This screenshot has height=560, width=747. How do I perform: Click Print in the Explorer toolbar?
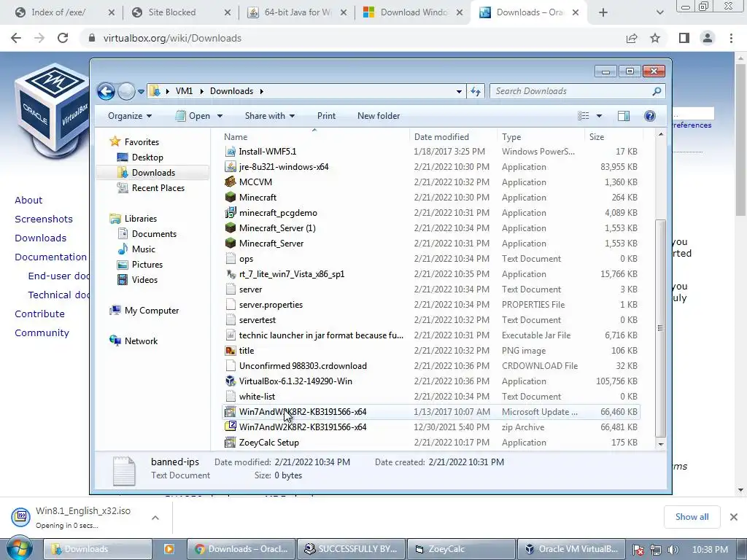click(x=326, y=116)
